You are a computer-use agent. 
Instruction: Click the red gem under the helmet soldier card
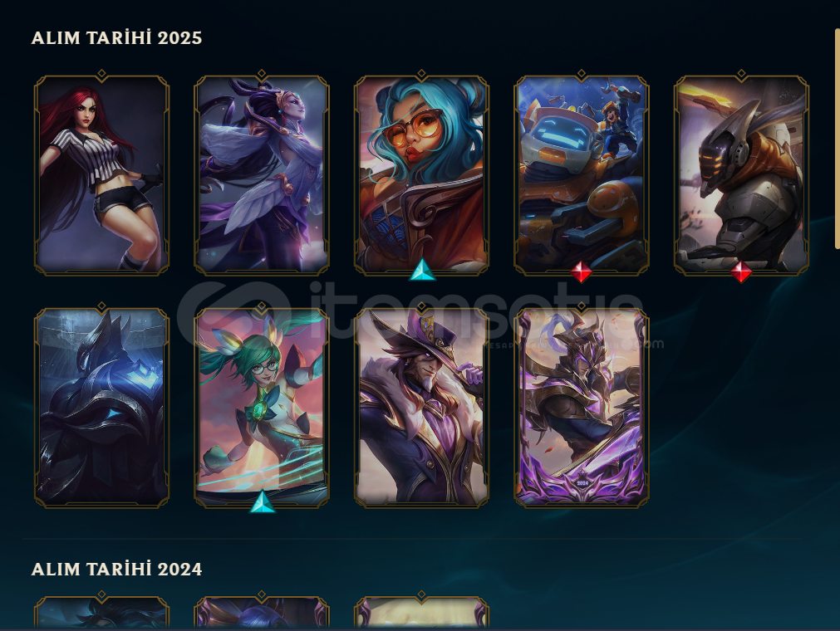click(741, 271)
